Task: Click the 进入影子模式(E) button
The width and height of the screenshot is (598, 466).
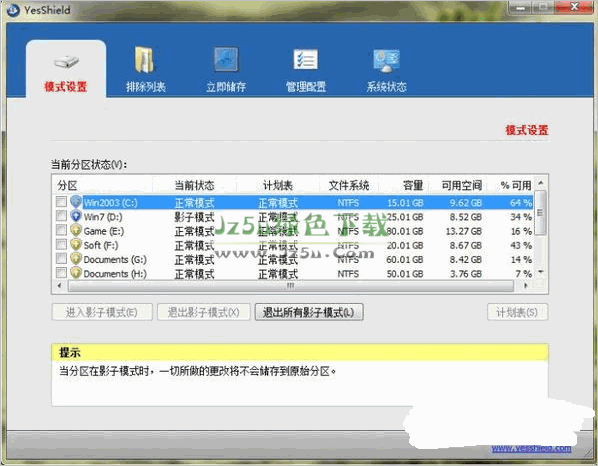Action: click(102, 312)
